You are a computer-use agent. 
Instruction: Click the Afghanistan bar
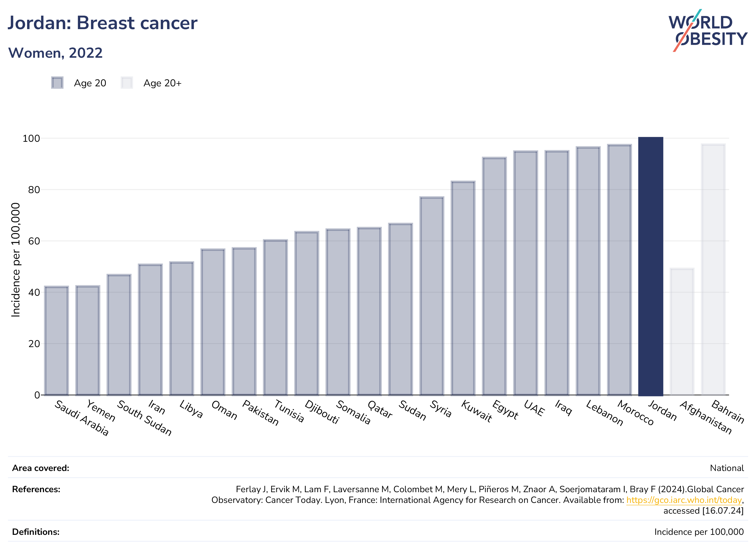(x=682, y=332)
